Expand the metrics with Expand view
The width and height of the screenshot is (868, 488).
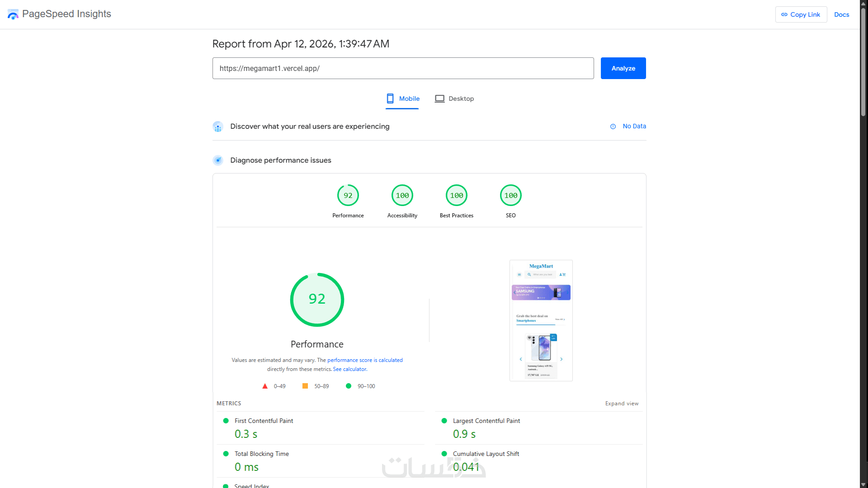(622, 404)
